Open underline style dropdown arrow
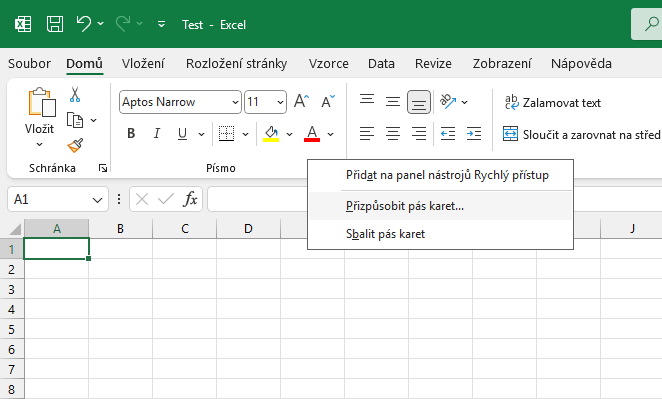662x399 pixels. tap(201, 134)
